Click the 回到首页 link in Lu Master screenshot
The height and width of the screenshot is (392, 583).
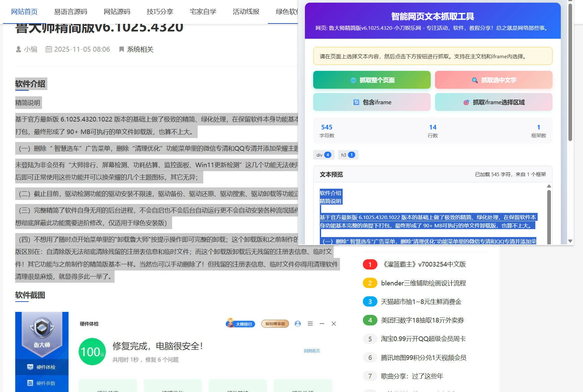(x=312, y=351)
